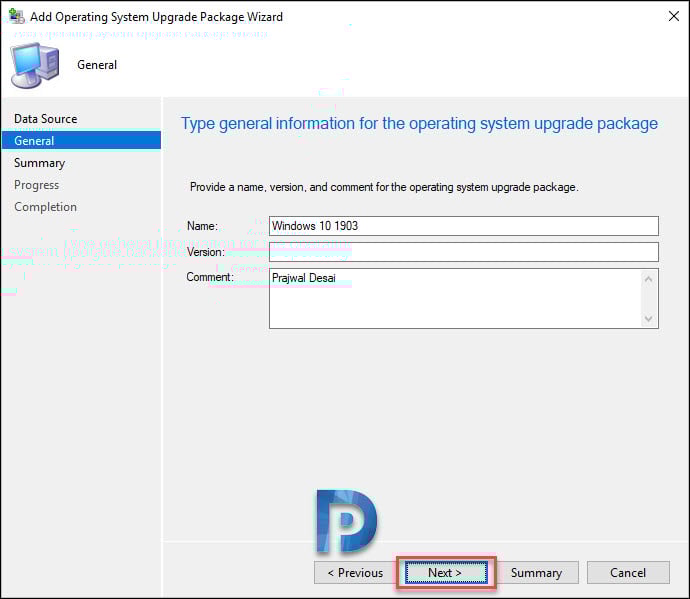This screenshot has width=690, height=599.
Task: Jump to Summary using the bottom button
Action: [x=536, y=572]
